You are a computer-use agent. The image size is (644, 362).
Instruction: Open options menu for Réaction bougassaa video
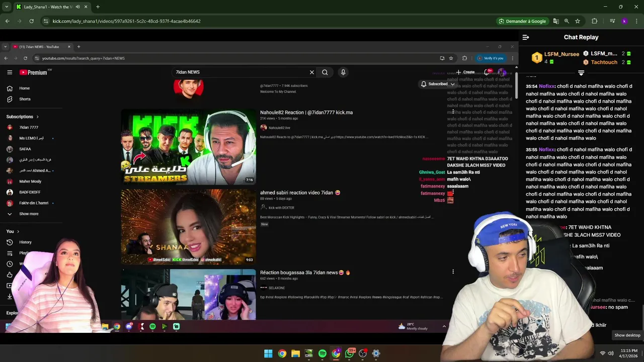point(453,272)
